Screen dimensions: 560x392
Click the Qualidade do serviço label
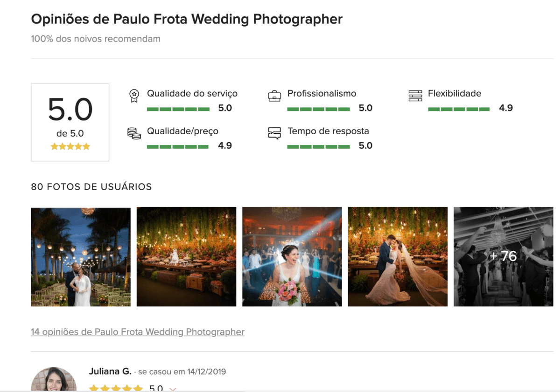[x=192, y=94]
